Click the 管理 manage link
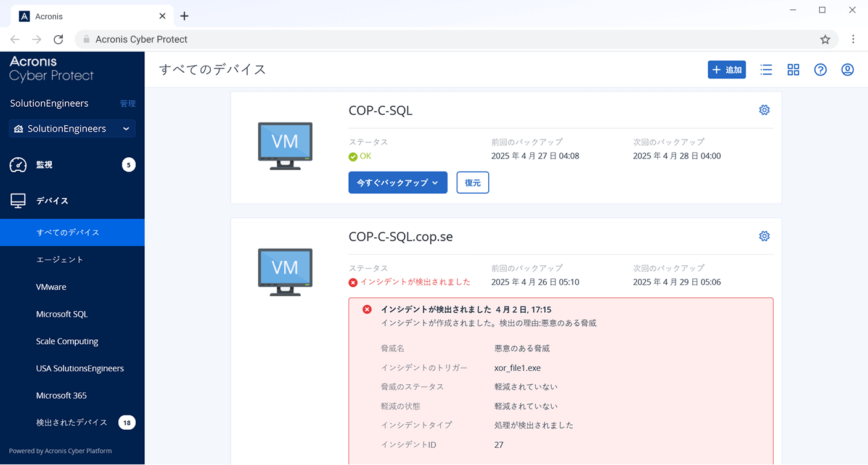868x465 pixels. click(128, 104)
